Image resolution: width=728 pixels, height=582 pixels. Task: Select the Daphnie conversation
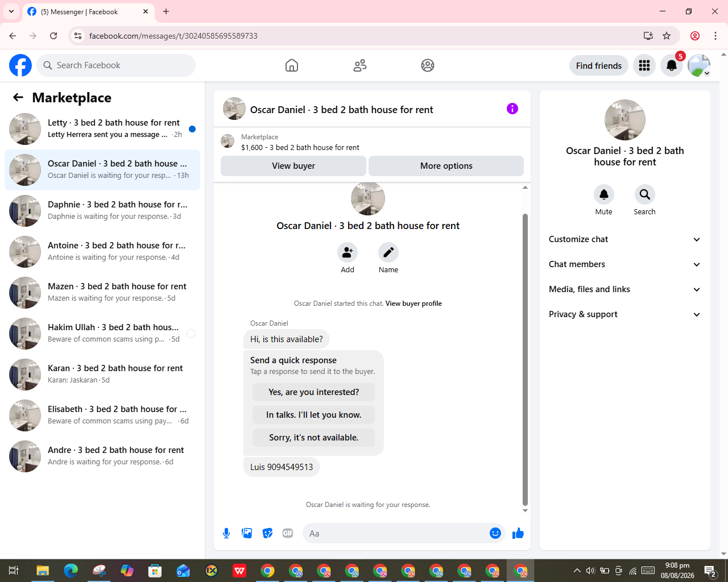[102, 211]
